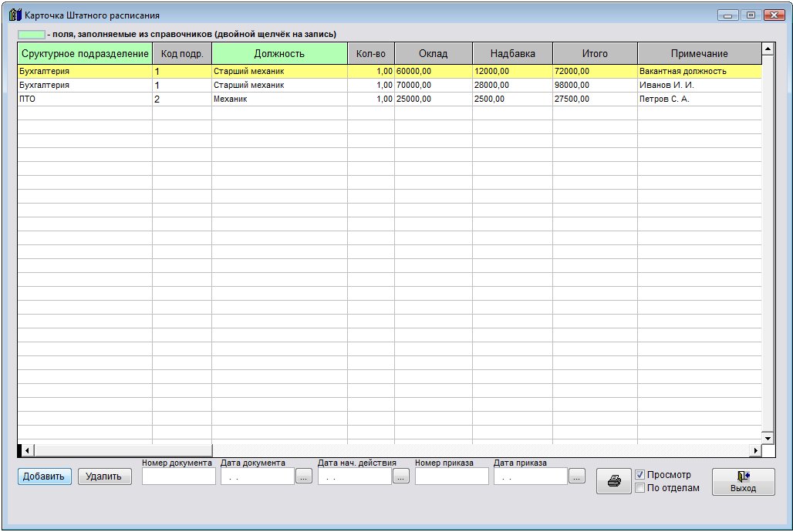793x532 pixels.
Task: Sort by Сруктурное подразделение column header
Action: (85, 54)
